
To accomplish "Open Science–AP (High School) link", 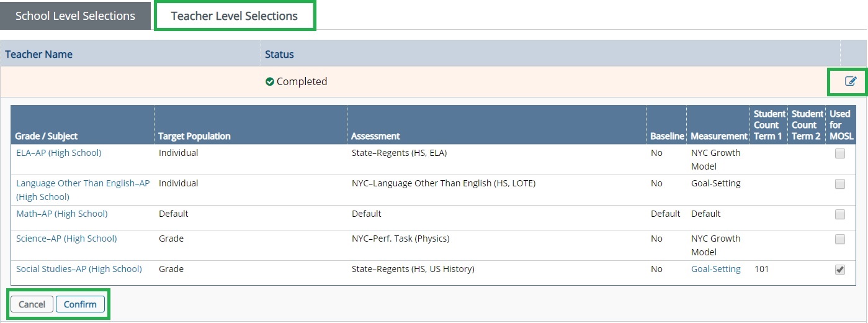I will click(66, 238).
